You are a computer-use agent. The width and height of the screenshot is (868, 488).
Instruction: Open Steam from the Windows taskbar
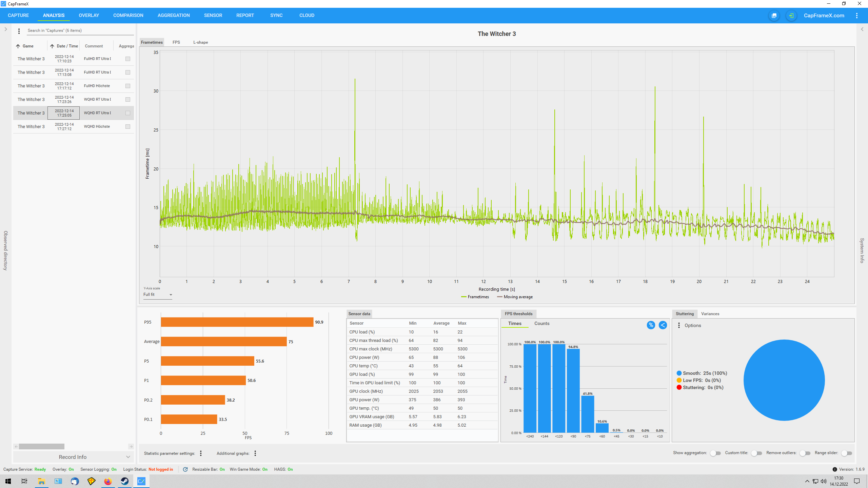tap(124, 481)
